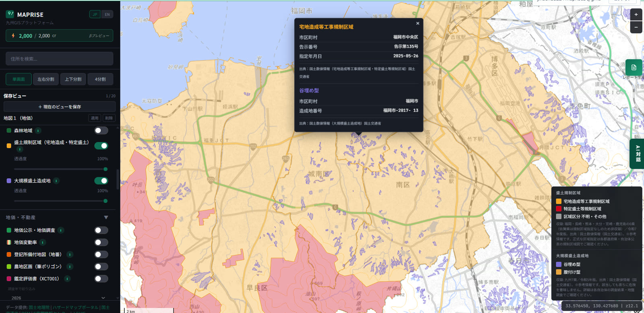Image resolution: width=644 pixels, height=313 pixels.
Task: Open the ハザードマップポータル link
Action: point(75,307)
